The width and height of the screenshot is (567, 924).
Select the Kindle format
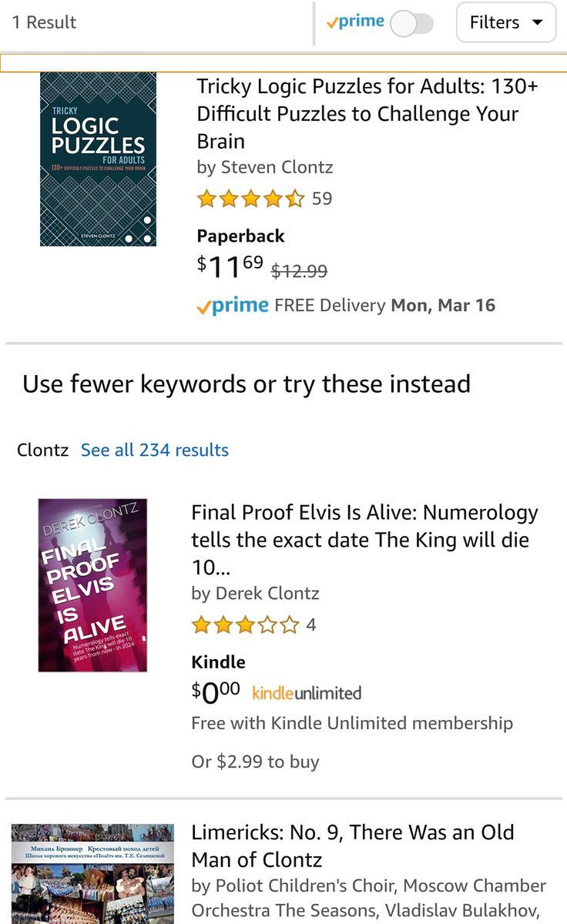pyautogui.click(x=218, y=662)
